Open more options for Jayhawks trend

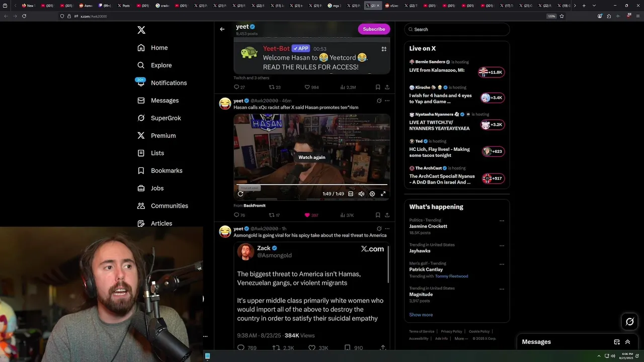(x=502, y=246)
